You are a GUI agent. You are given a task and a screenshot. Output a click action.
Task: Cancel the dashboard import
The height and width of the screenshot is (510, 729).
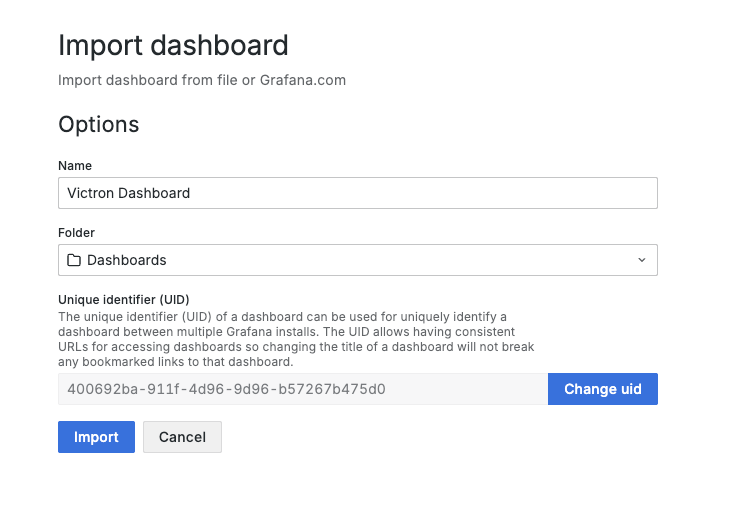click(x=182, y=437)
